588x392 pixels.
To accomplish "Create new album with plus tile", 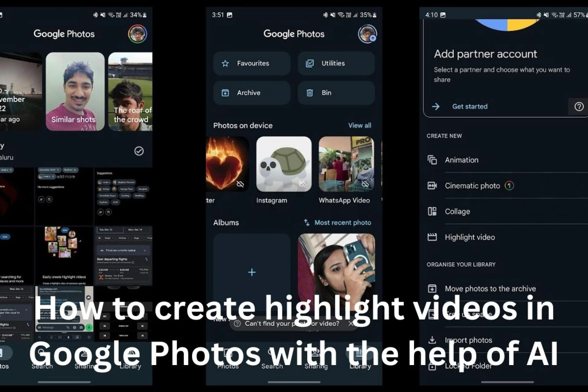I will tap(252, 272).
